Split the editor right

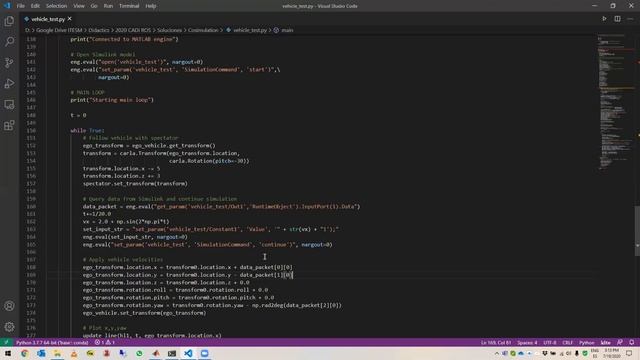point(617,19)
